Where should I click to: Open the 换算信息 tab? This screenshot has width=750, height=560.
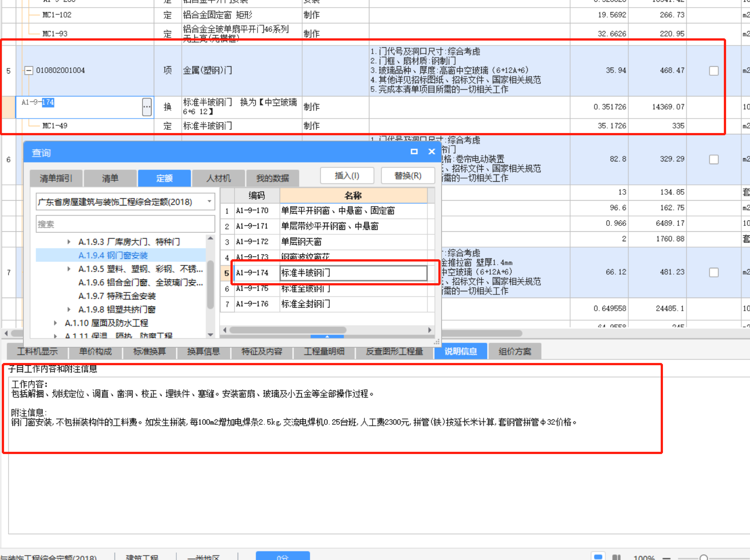(203, 351)
